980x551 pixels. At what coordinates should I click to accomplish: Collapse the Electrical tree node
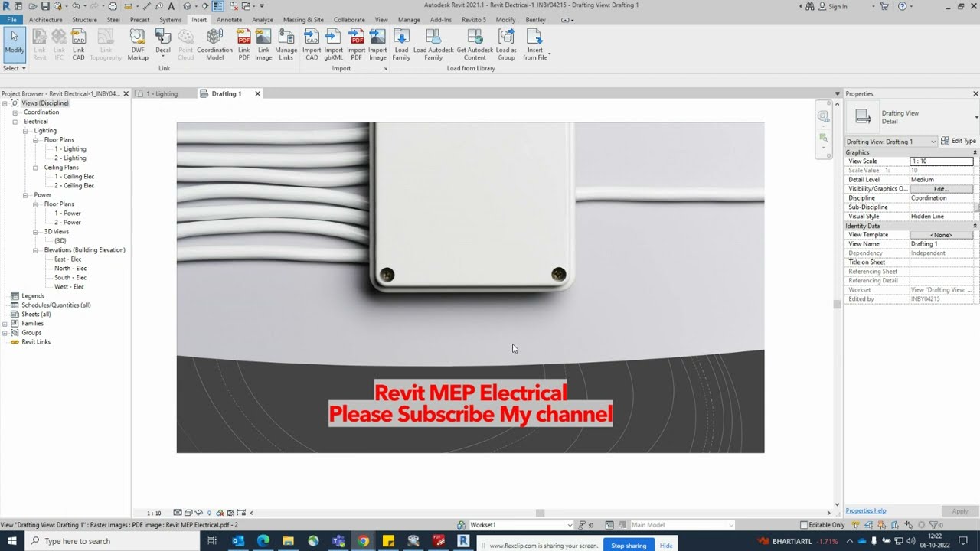tap(15, 122)
